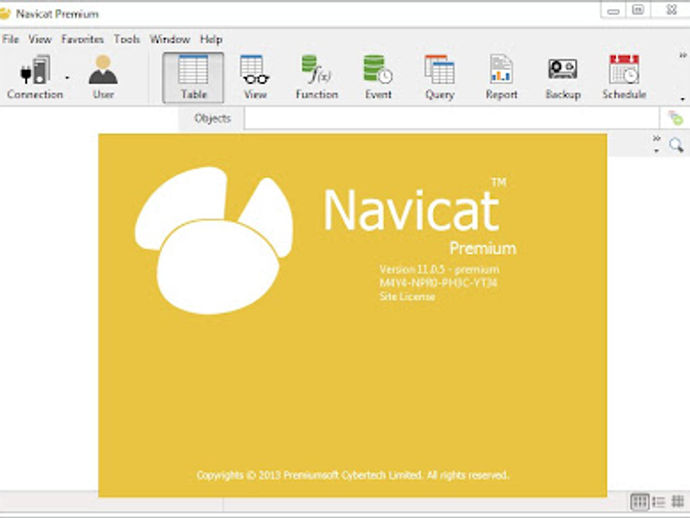
Task: Click the green add icon beside the tab bar
Action: [675, 118]
